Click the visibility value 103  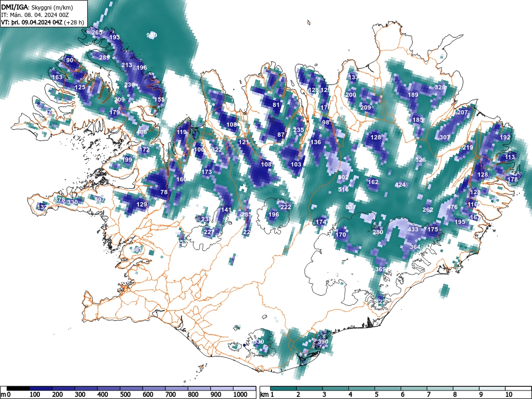tap(296, 164)
